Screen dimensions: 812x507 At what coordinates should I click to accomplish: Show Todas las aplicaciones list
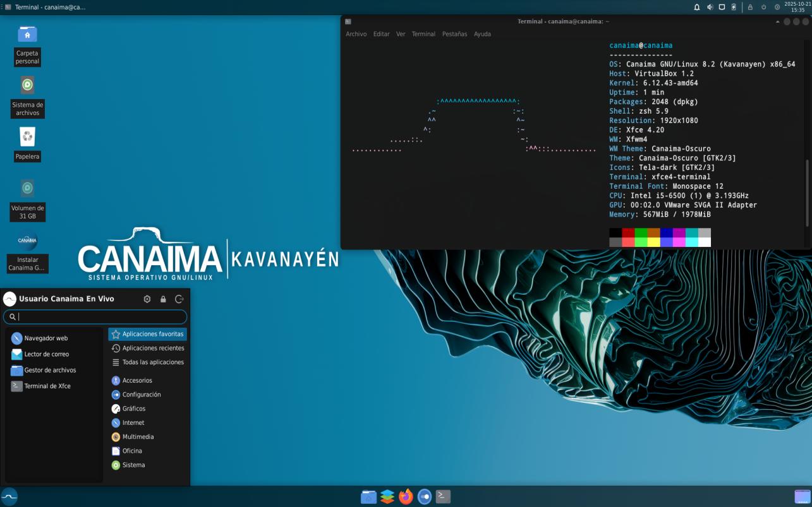coord(153,362)
